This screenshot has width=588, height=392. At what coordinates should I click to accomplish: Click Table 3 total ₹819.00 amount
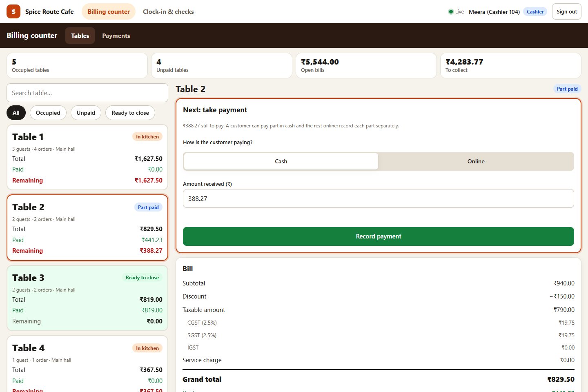coord(151,299)
